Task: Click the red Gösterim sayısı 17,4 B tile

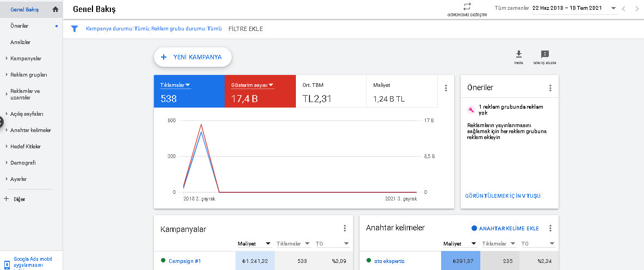Action: point(261,91)
